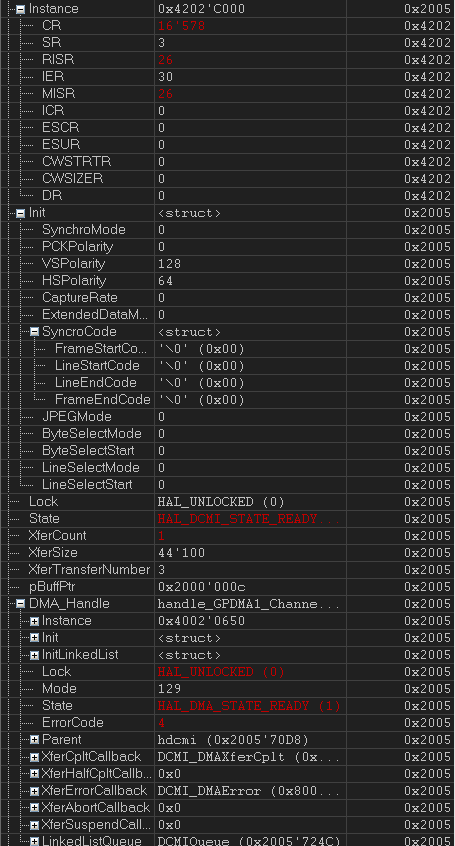This screenshot has height=846, width=455.
Task: Click the VSPolarity value 128
Action: pyautogui.click(x=169, y=264)
